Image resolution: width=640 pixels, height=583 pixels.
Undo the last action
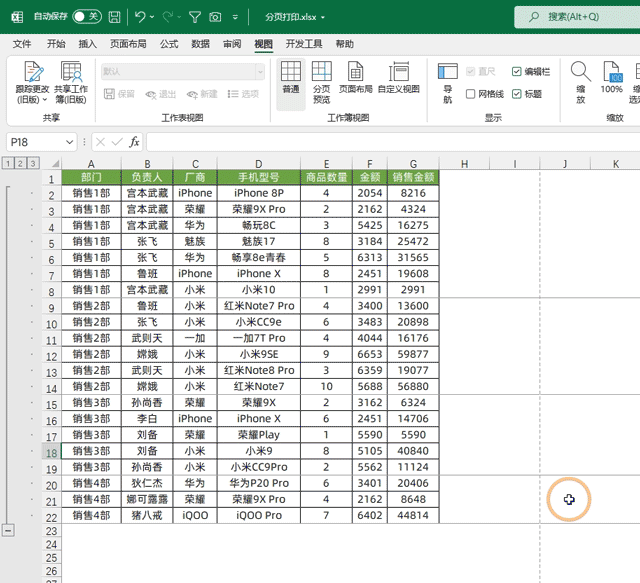coord(140,17)
